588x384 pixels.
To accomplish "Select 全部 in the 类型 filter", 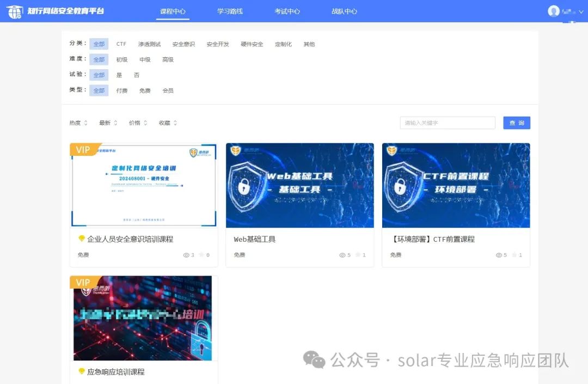I will coord(99,90).
